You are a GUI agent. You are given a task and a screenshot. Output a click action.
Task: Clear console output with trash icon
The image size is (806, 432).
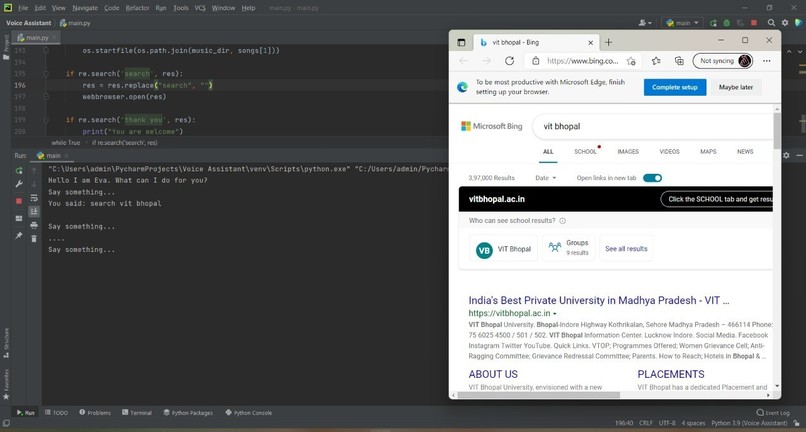(34, 239)
